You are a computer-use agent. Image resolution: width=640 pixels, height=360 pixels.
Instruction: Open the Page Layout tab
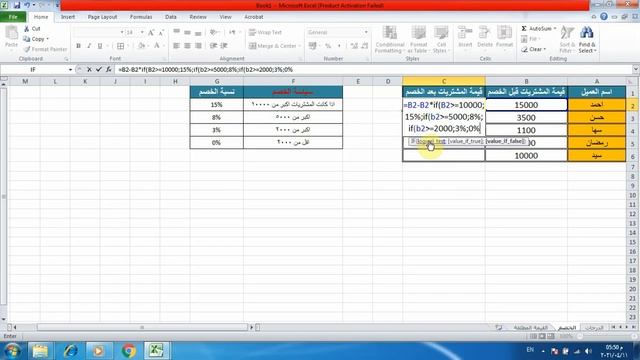[102, 17]
